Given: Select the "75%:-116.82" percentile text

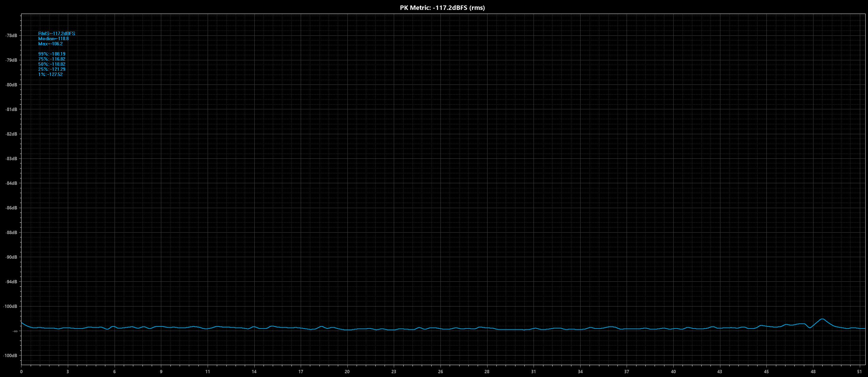Looking at the screenshot, I should tap(52, 59).
